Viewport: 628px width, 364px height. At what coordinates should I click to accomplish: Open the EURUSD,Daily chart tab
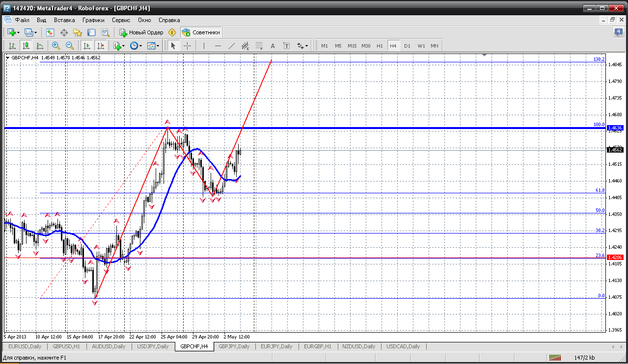pyautogui.click(x=25, y=346)
